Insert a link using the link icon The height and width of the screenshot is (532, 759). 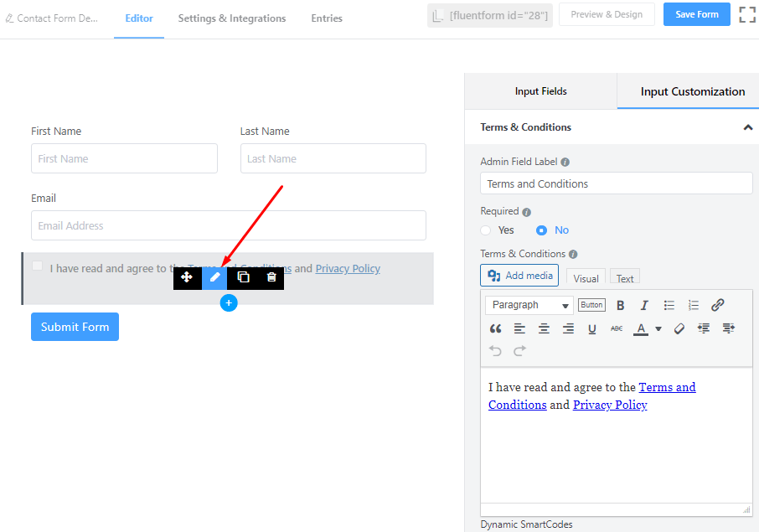[717, 305]
